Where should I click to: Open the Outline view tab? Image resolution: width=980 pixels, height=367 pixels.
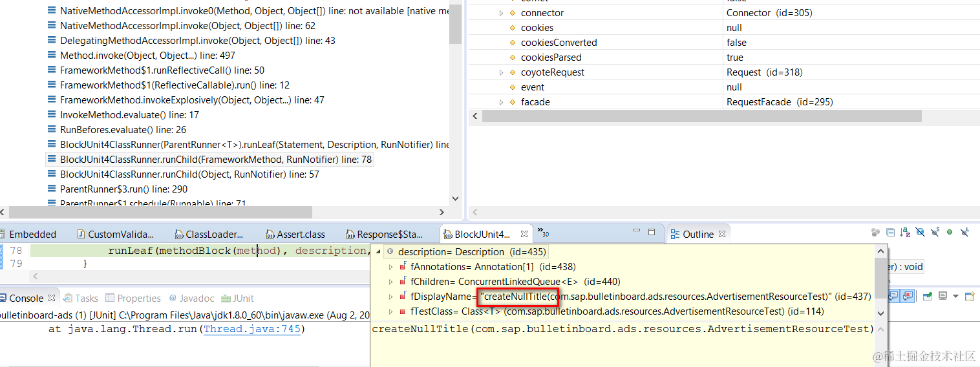point(698,235)
